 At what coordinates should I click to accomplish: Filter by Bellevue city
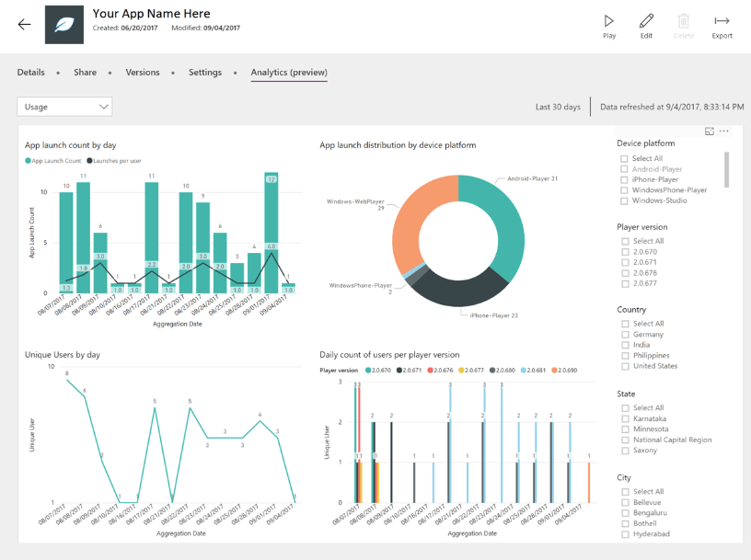point(625,502)
